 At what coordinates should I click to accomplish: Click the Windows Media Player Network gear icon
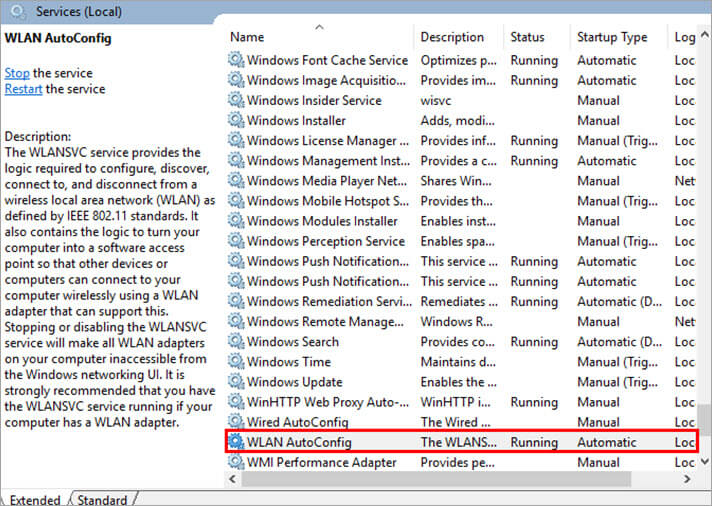click(236, 180)
